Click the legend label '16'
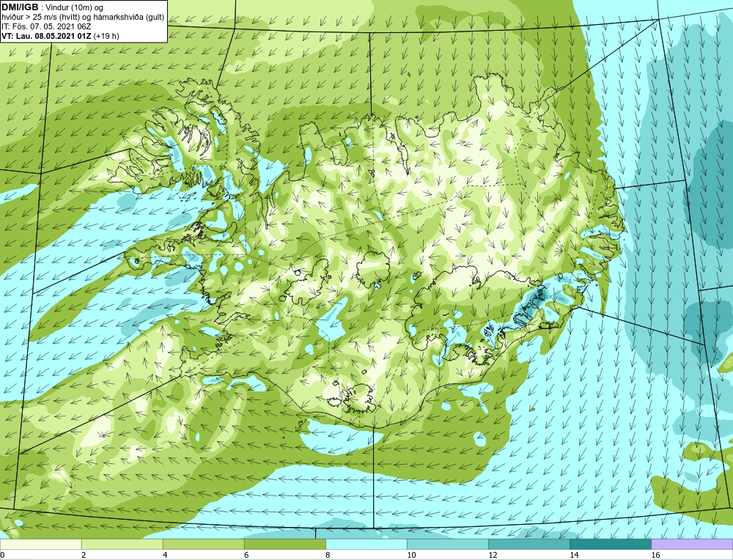The height and width of the screenshot is (560, 733). tap(655, 555)
